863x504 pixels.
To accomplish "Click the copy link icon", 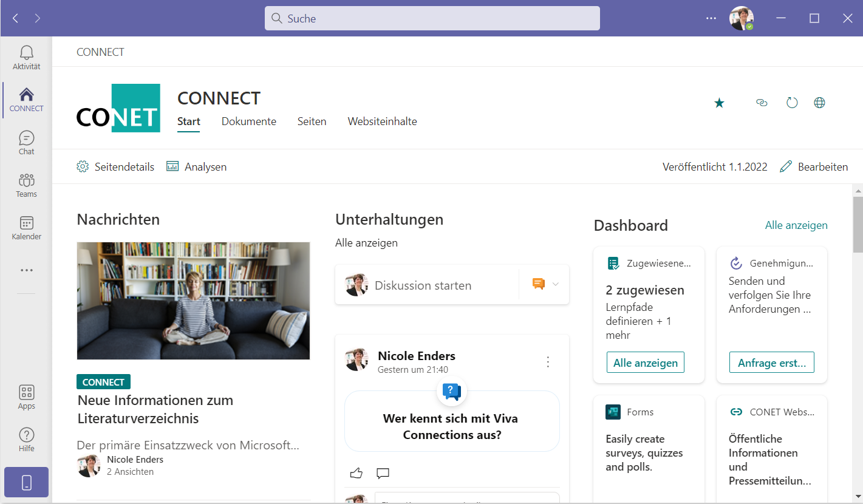I will pos(762,103).
